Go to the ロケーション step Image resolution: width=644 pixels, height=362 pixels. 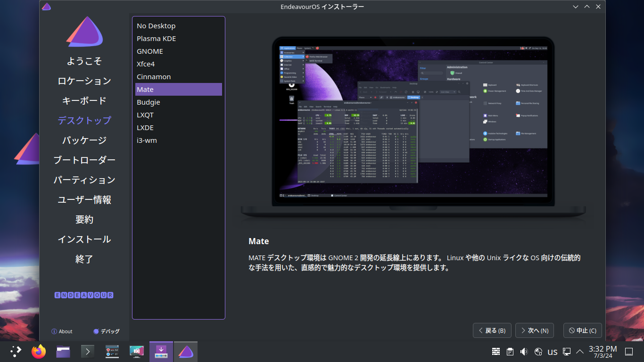point(84,81)
